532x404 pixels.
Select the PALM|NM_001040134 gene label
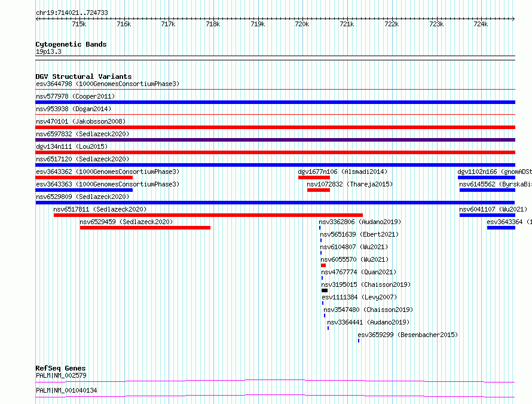(x=66, y=390)
